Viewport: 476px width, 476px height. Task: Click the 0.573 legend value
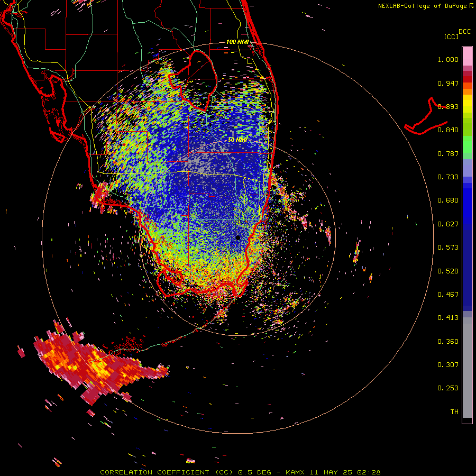448,248
